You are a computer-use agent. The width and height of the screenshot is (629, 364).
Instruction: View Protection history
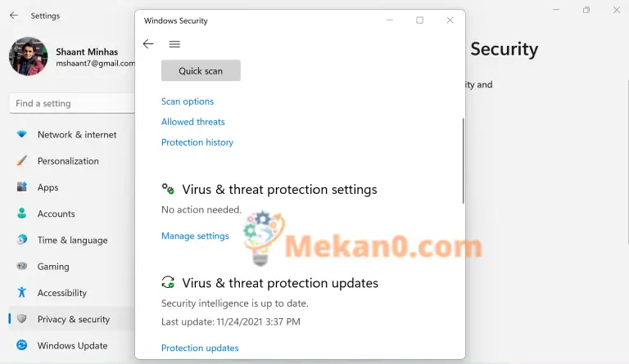[197, 142]
